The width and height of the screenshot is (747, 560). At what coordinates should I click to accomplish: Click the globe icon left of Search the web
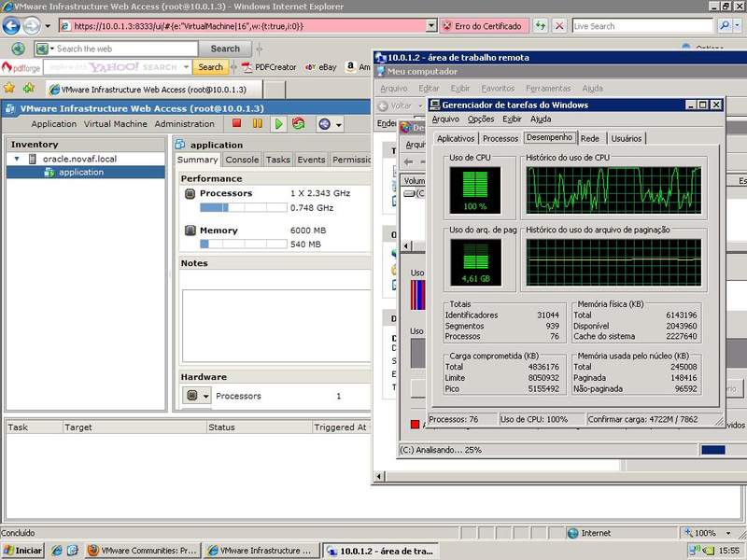pos(18,49)
